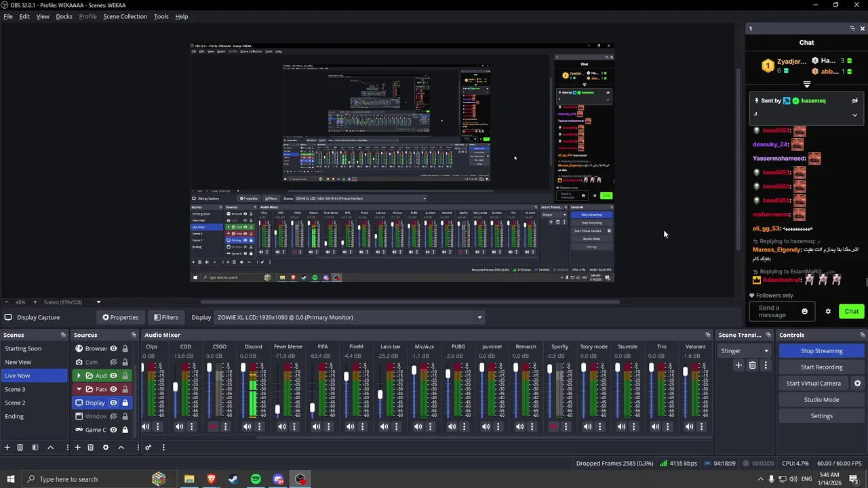This screenshot has width=868, height=488.
Task: Collapse the Face group in Sources
Action: coord(79,389)
